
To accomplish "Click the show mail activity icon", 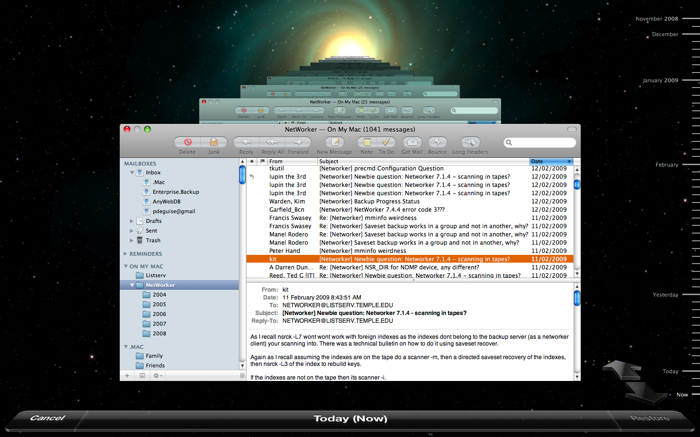I will pos(142,375).
